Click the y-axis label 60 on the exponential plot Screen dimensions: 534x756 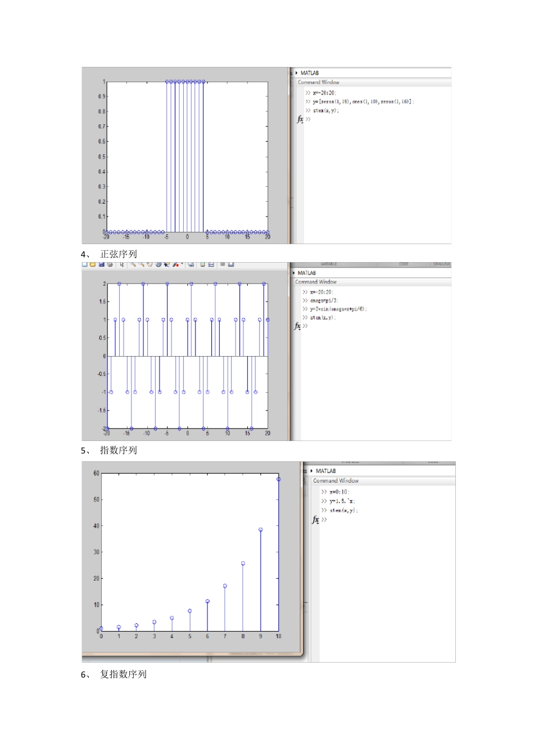[x=96, y=473]
